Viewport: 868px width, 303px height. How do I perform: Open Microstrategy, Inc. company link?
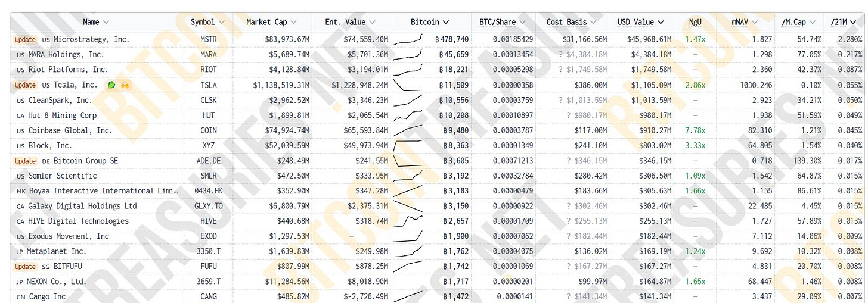pyautogui.click(x=91, y=39)
